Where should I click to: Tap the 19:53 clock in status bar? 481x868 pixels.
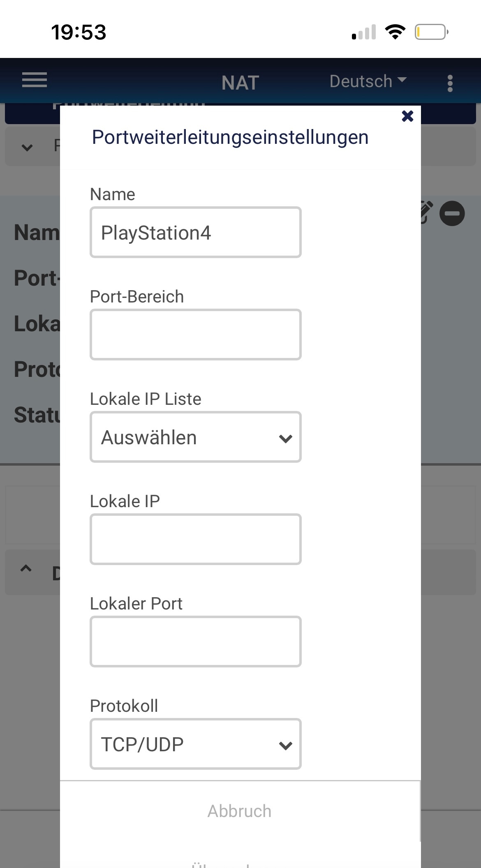tap(79, 32)
